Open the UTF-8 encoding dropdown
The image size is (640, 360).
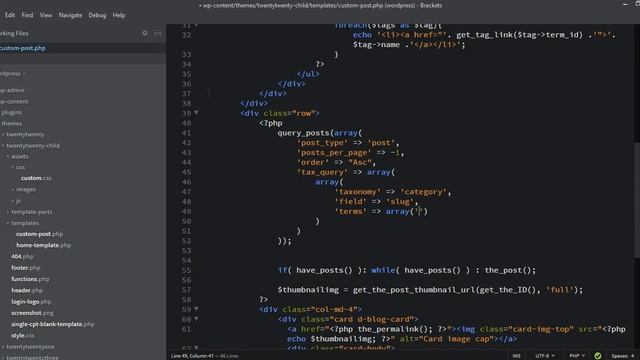[544, 356]
